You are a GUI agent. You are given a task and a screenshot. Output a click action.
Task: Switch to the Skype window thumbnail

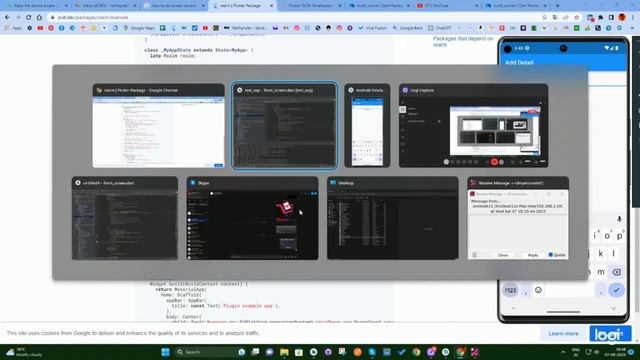point(252,218)
